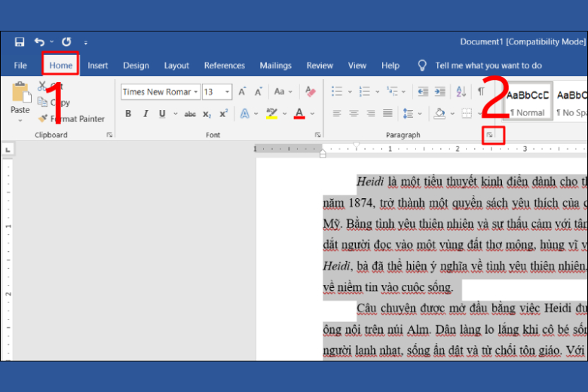Viewport: 588px width, 392px height.
Task: Toggle bold formatting
Action: click(x=128, y=114)
